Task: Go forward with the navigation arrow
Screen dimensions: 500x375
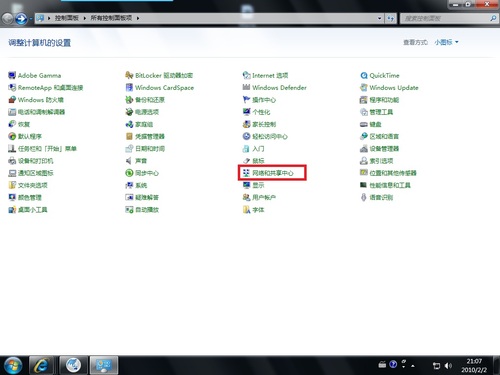Action: [x=21, y=19]
